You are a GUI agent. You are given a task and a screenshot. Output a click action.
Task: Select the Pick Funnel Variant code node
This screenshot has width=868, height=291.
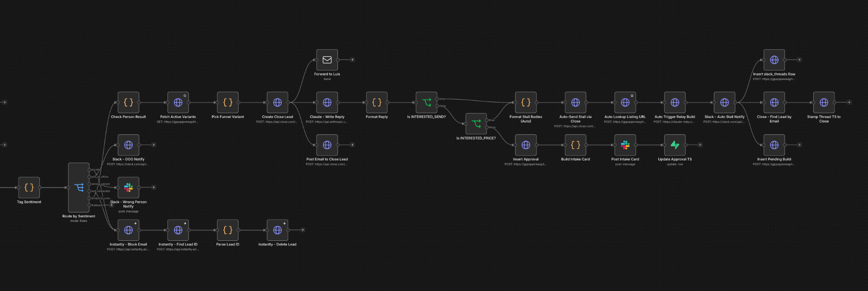point(227,103)
